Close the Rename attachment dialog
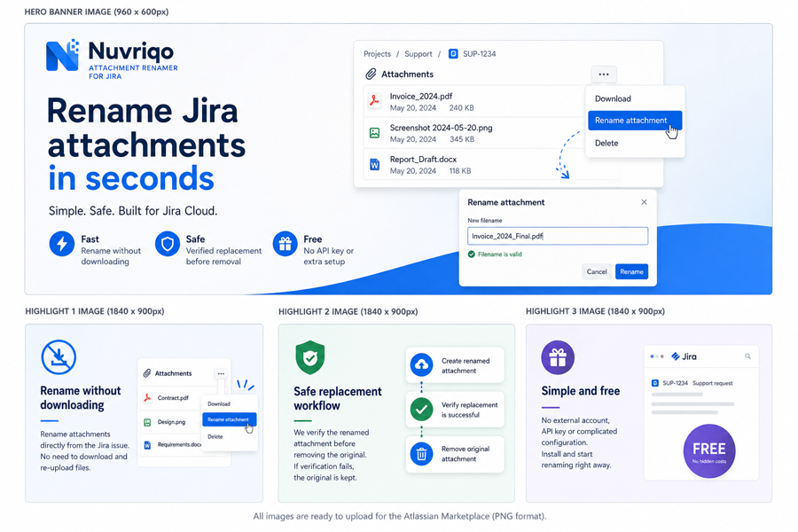798x532 pixels. pos(644,202)
